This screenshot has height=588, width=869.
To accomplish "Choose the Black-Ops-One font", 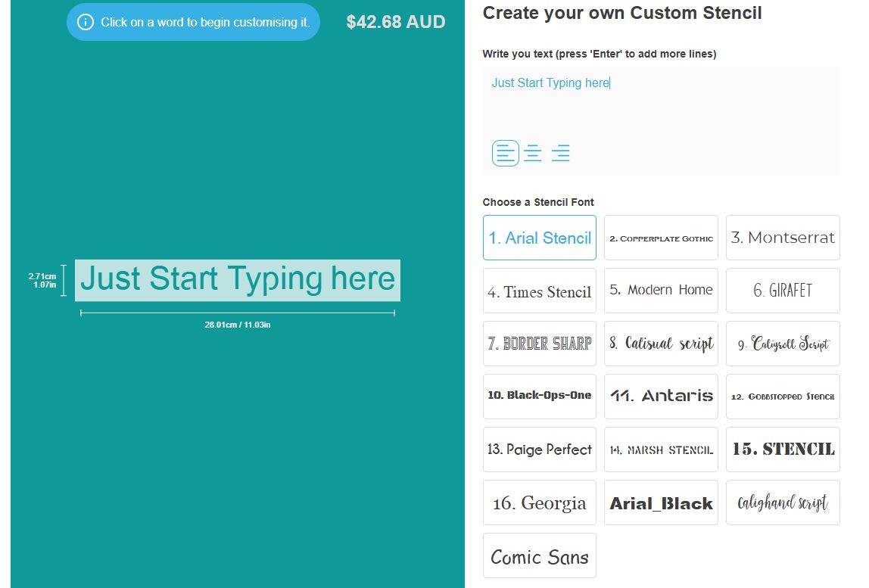I will 540,397.
